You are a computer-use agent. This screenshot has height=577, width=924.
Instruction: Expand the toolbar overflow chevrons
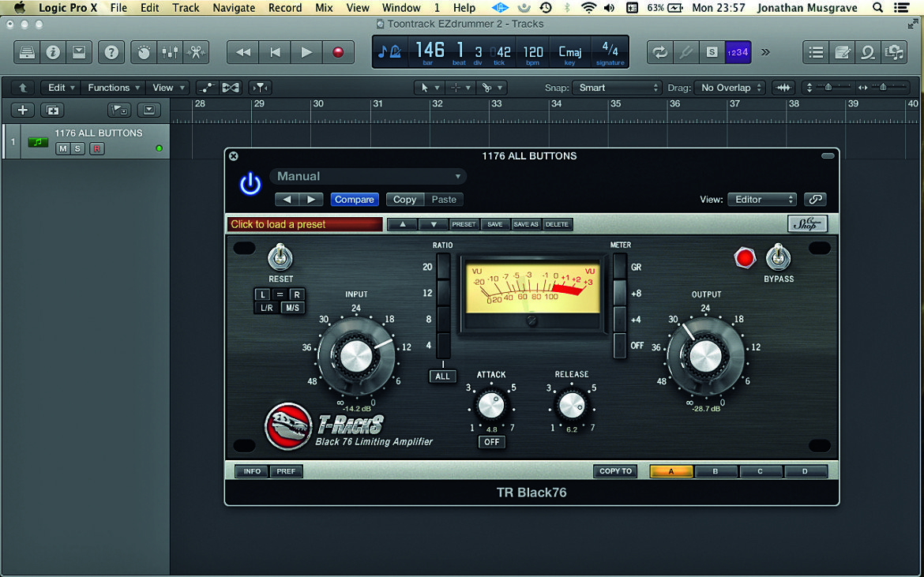click(x=765, y=52)
